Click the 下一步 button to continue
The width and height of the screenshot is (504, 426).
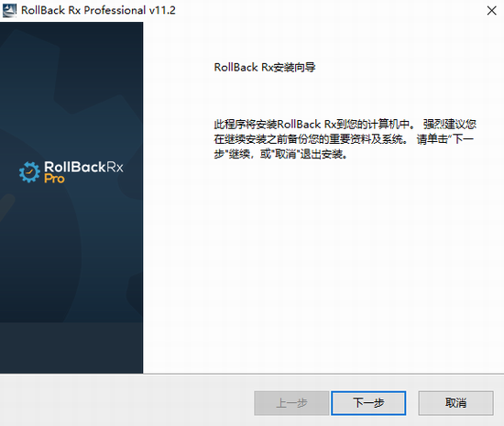coord(368,403)
